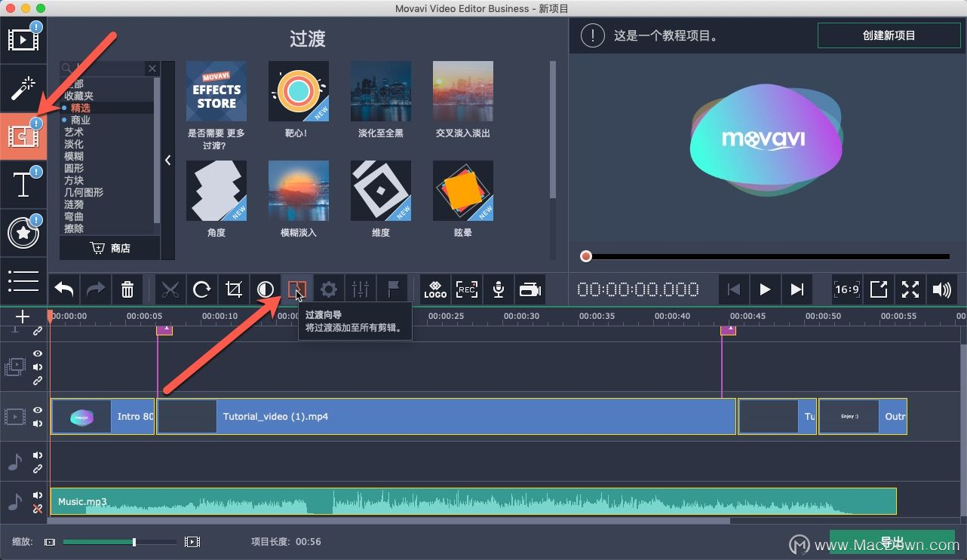Select the Tutorial_video (1).mp4 clip
967x560 pixels.
click(x=446, y=417)
